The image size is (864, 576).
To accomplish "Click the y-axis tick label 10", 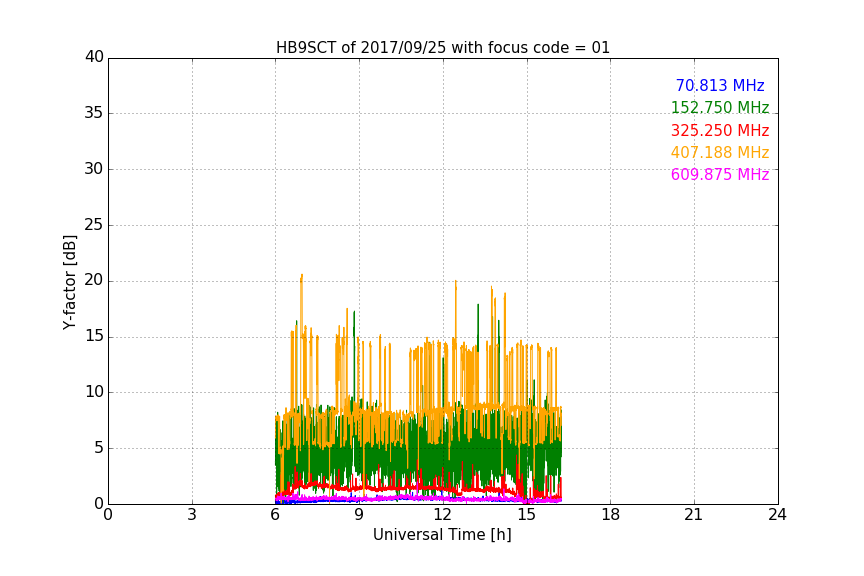I will pyautogui.click(x=94, y=392).
